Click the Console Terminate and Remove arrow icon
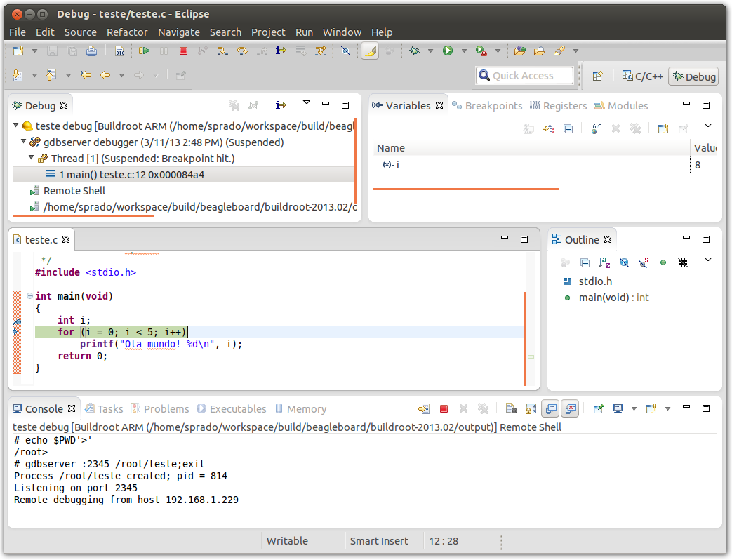This screenshot has height=560, width=732. [424, 409]
